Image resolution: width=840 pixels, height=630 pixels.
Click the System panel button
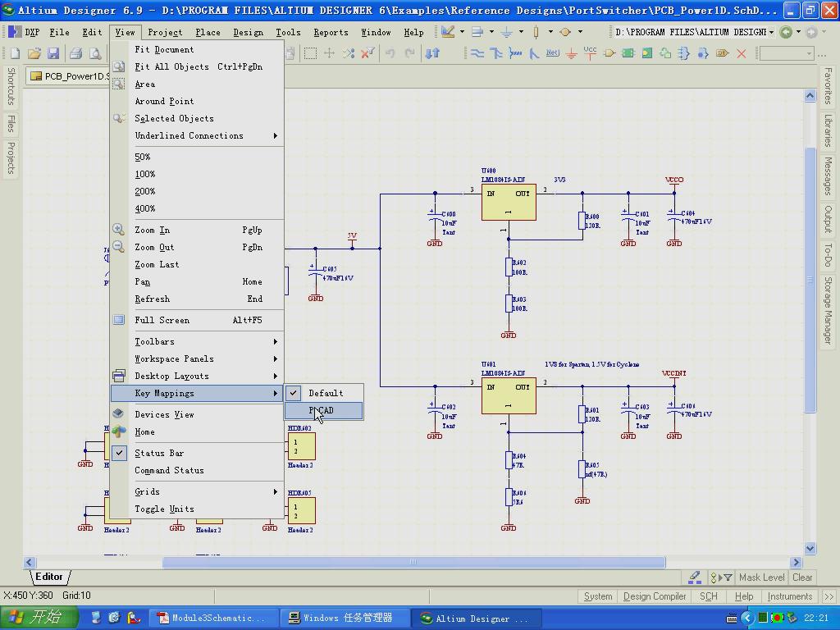point(598,596)
